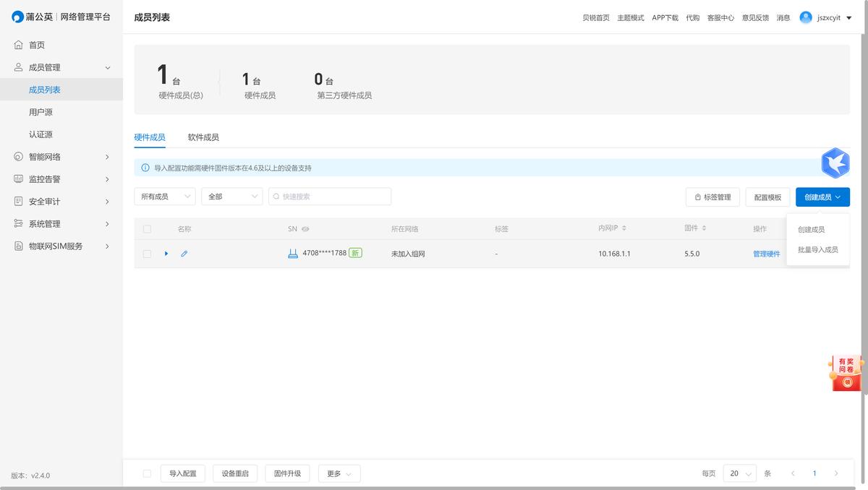Click the pencil edit icon in device row

pos(184,254)
